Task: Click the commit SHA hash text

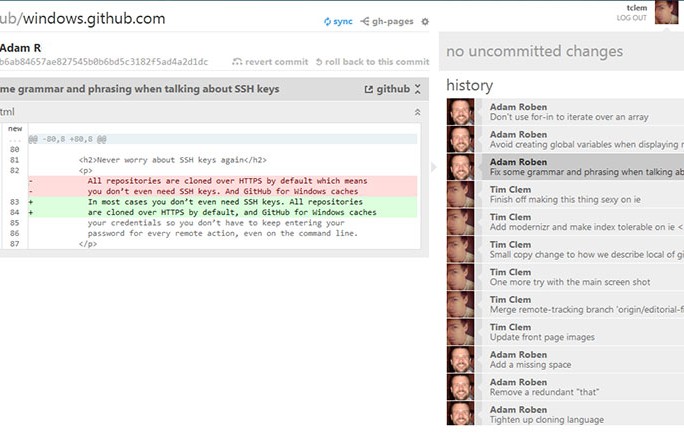Action: [104, 62]
